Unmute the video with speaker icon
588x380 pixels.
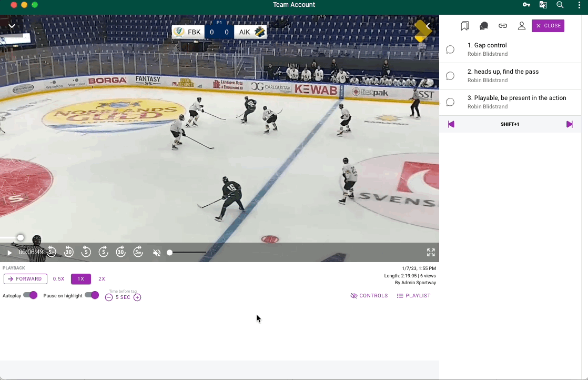point(156,253)
